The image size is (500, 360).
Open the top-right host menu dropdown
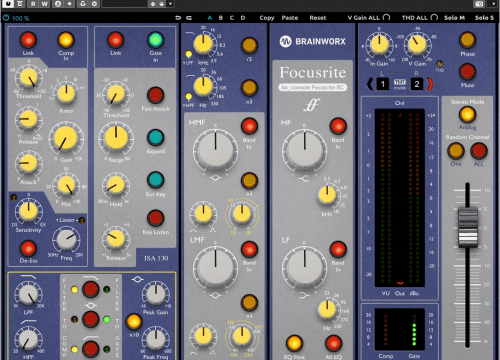[x=494, y=4]
